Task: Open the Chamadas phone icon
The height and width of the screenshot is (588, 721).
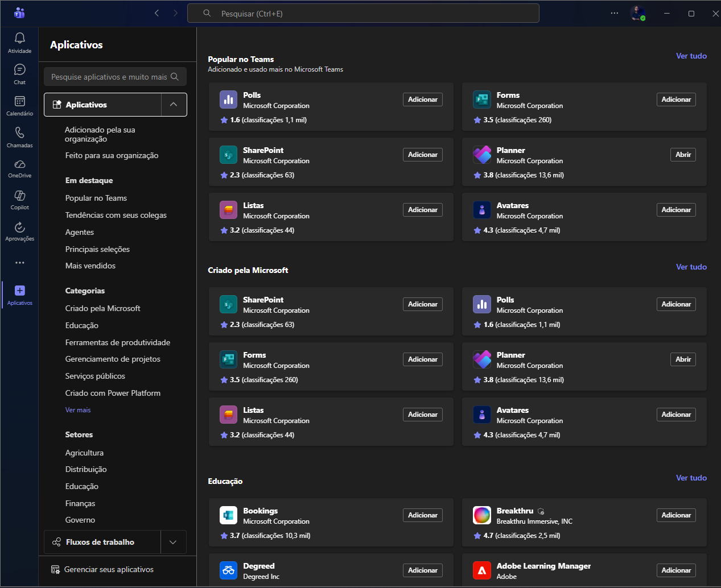Action: [x=19, y=133]
